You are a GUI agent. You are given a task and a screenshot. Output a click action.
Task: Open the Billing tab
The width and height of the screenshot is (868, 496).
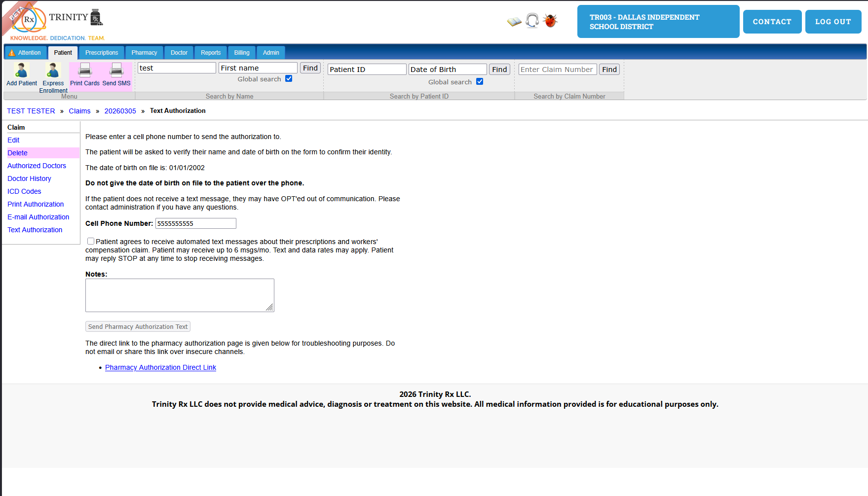coord(241,52)
